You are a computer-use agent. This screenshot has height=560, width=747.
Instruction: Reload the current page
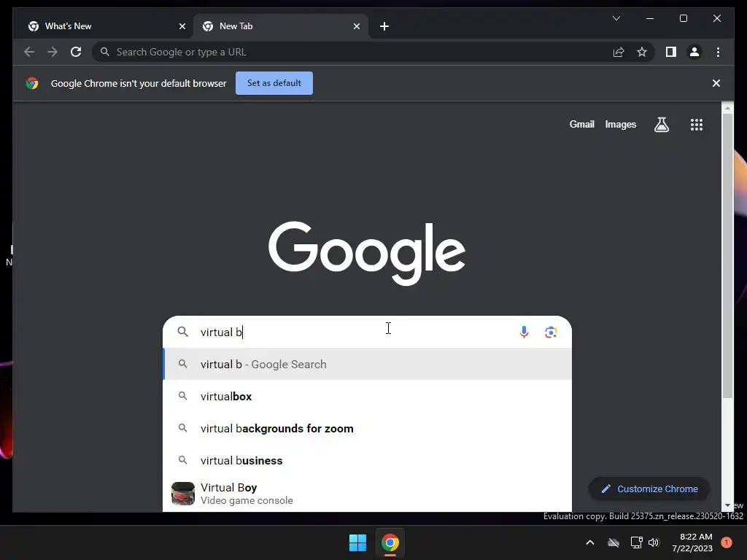(76, 52)
